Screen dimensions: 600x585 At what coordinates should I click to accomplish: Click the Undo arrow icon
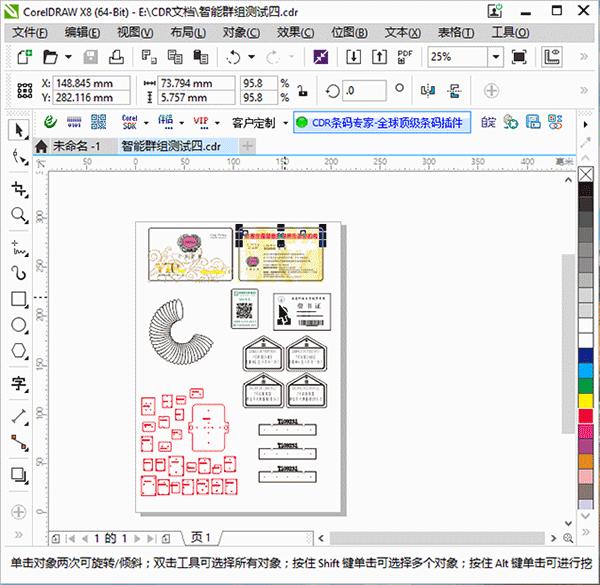click(x=233, y=57)
